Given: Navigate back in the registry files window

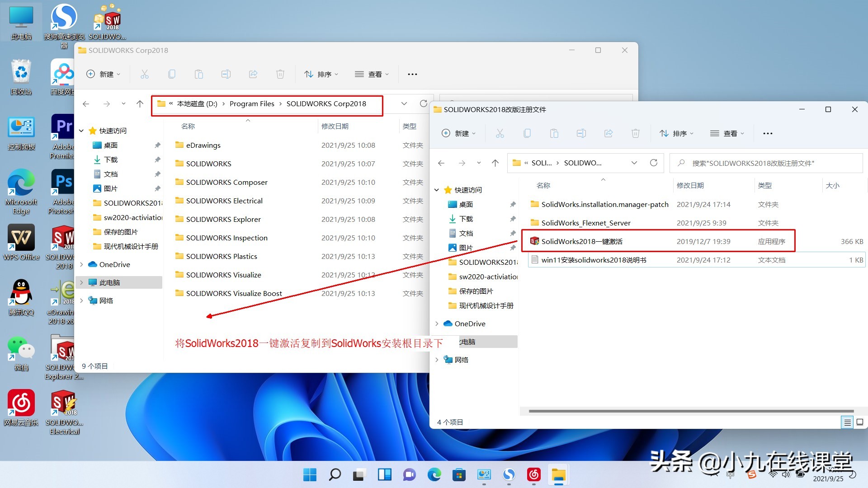Looking at the screenshot, I should 441,163.
